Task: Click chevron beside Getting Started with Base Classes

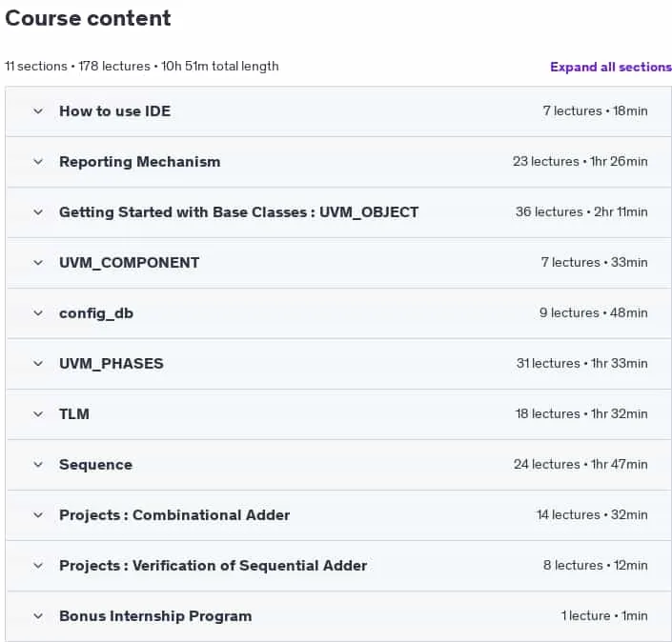Action: coord(38,212)
